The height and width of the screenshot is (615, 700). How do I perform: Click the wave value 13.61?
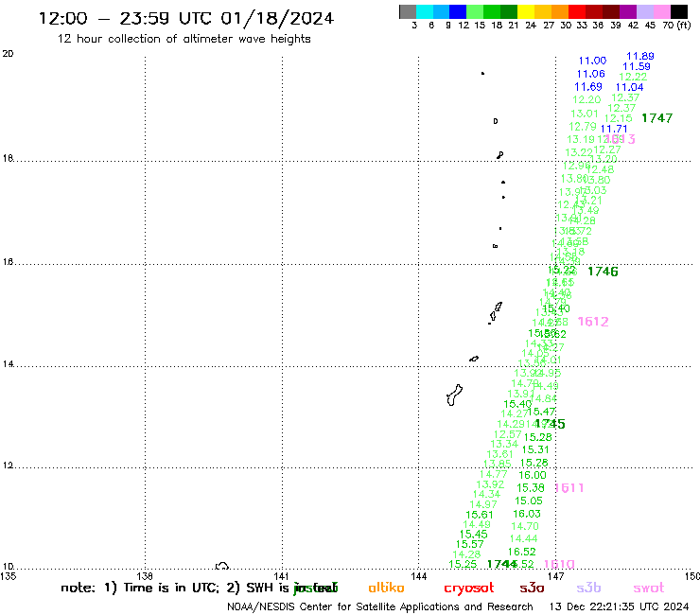coord(500,455)
